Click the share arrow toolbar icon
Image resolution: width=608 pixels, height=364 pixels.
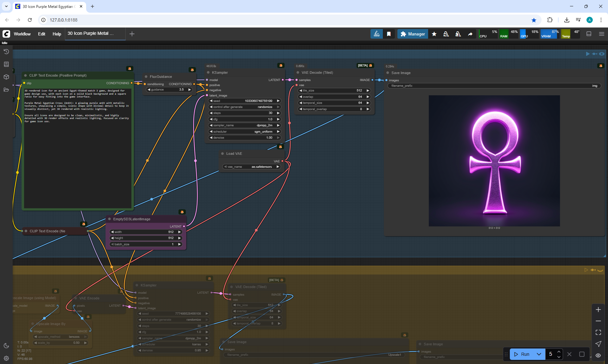tap(470, 34)
